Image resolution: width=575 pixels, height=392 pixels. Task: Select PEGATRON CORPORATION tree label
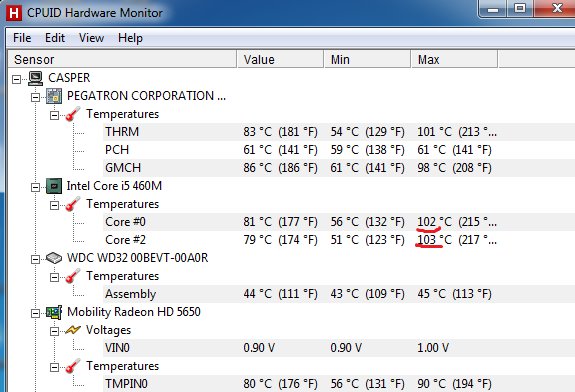(x=146, y=96)
